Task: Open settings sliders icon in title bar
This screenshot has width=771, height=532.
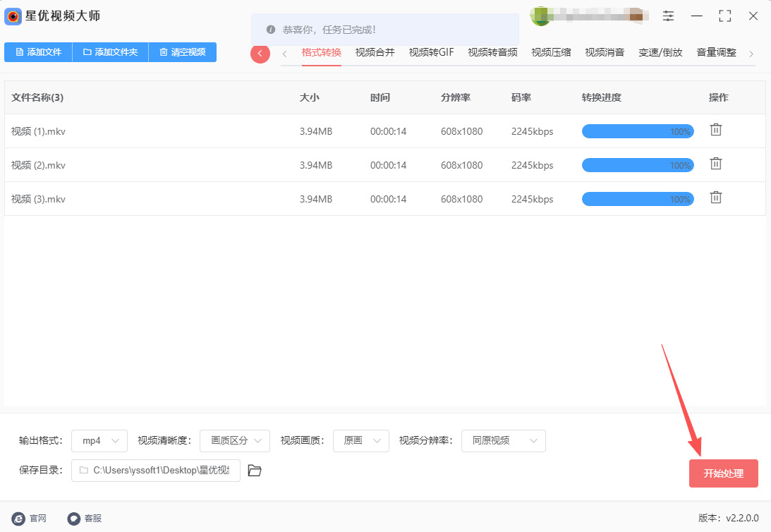Action: pyautogui.click(x=668, y=16)
